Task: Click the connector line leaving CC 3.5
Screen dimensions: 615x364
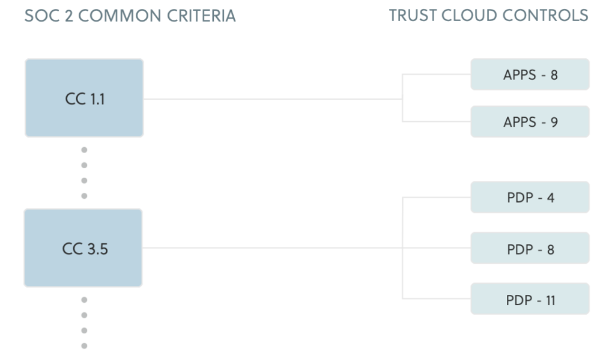Action: (x=270, y=248)
